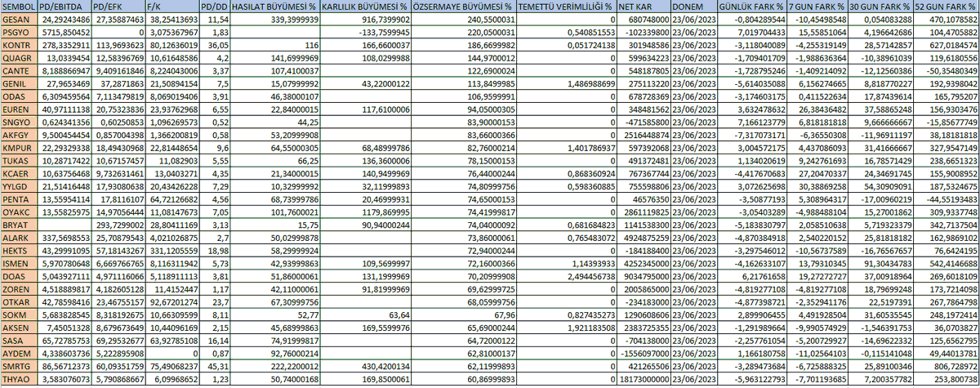Image resolution: width=980 pixels, height=388 pixels.
Task: Click the HASILAT BÜYÜMESİ % header
Action: point(275,6)
